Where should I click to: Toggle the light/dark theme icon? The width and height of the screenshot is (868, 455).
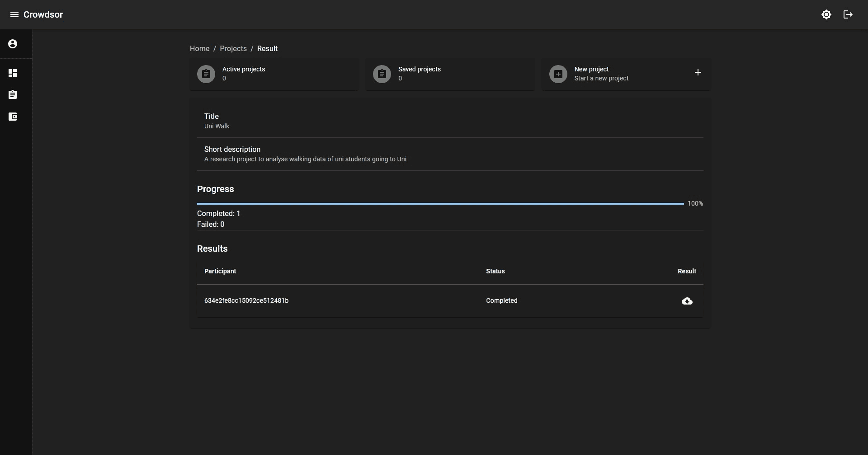(x=826, y=14)
